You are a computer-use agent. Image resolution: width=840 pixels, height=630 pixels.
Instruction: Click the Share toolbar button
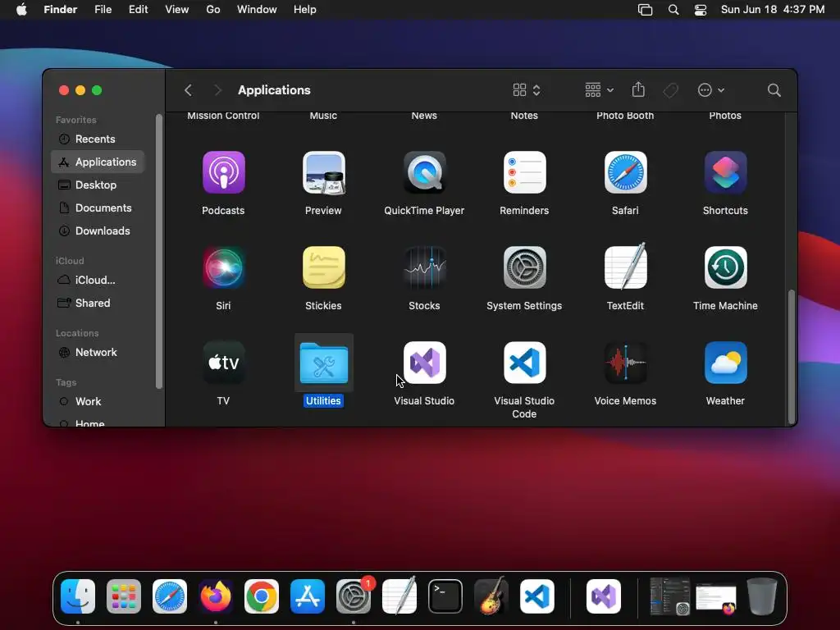click(638, 89)
